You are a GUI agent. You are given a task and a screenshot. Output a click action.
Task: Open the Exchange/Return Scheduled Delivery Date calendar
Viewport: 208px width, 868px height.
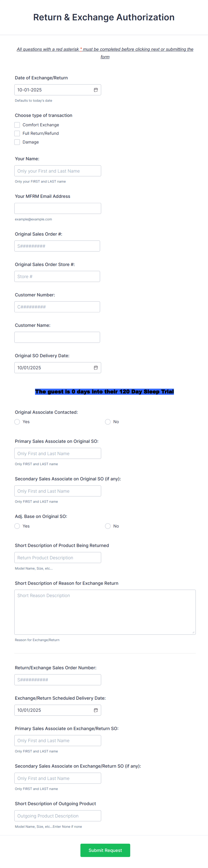[96, 710]
